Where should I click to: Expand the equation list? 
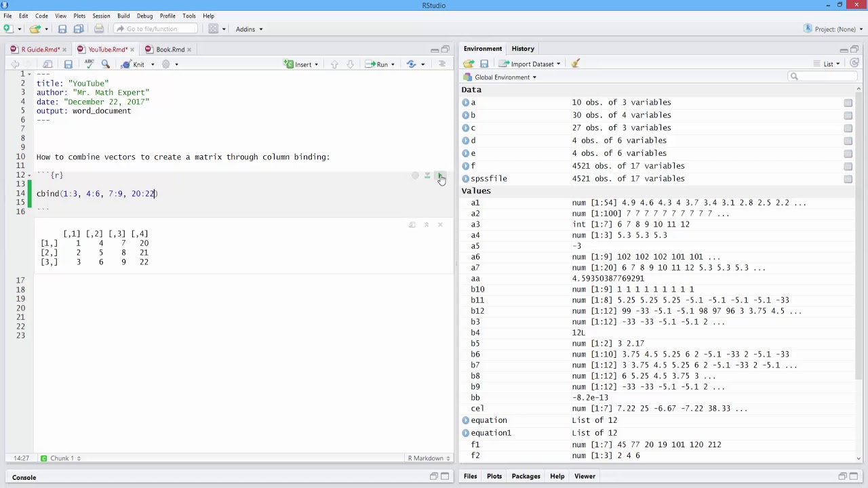(466, 420)
